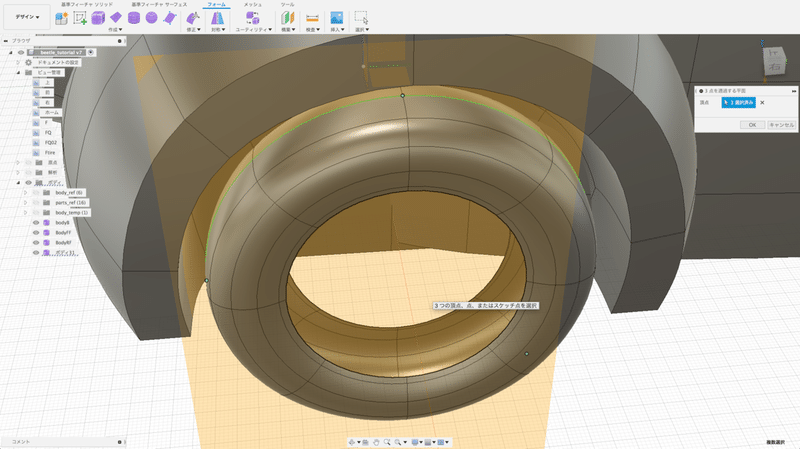Select the purple Sphere primitive tool

point(151,18)
